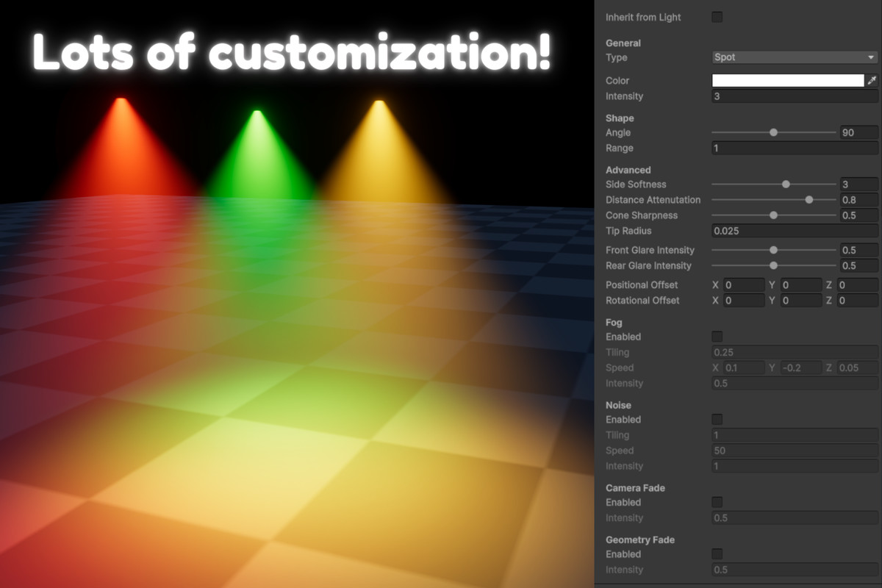Click the Side Softness slider handle
This screenshot has height=588, width=882.
(x=786, y=184)
